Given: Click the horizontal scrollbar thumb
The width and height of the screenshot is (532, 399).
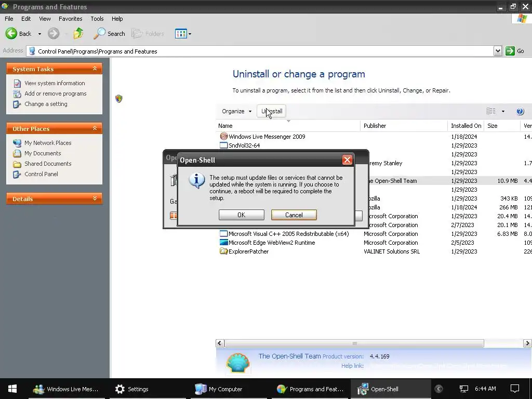Looking at the screenshot, I should pyautogui.click(x=354, y=343).
